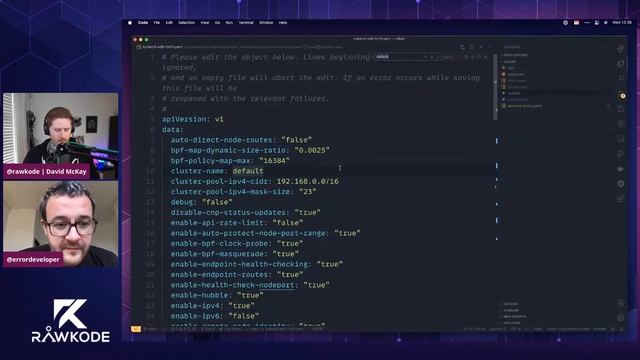
Task: Collapse the Open Editors section in Explorer
Action: 515,55
